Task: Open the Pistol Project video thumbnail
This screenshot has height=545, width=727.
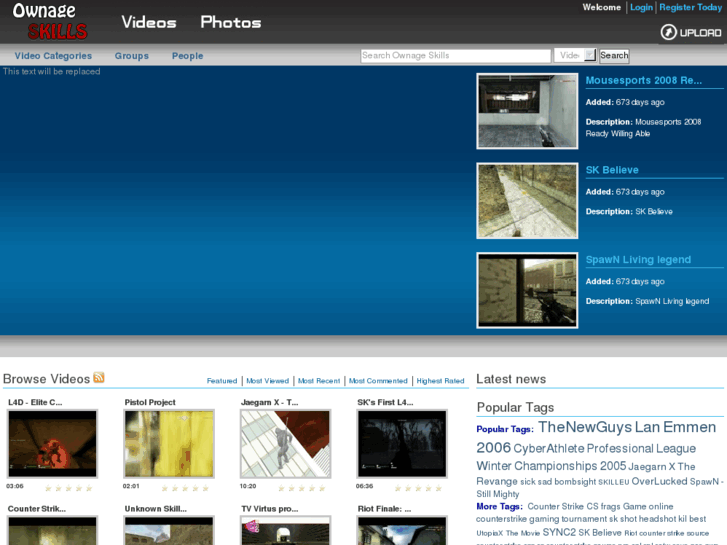Action: point(169,444)
